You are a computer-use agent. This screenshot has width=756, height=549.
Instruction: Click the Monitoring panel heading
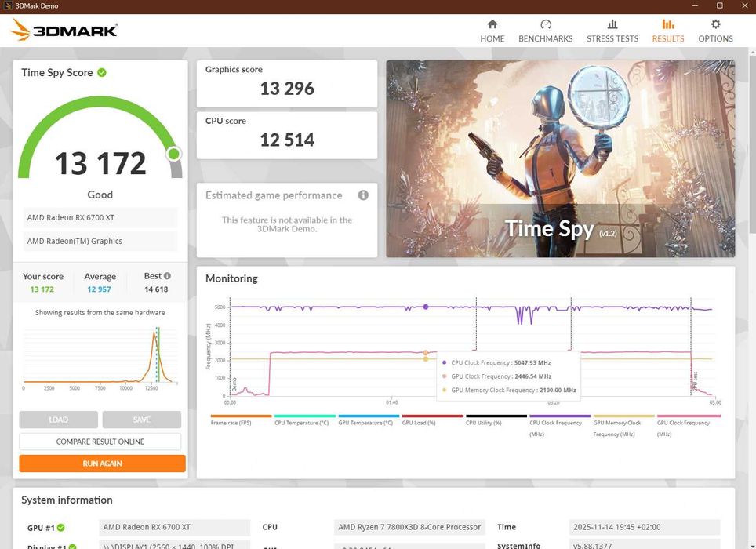tap(231, 278)
